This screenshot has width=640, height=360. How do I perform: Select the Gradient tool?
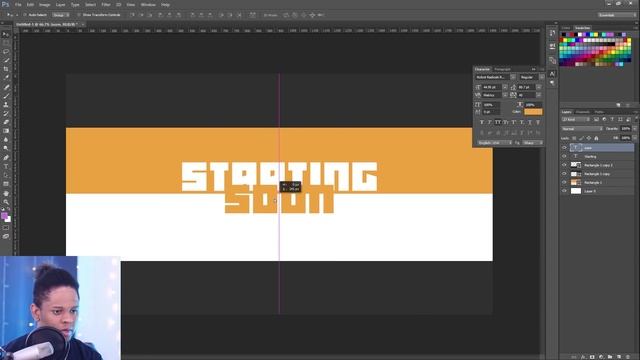6,131
